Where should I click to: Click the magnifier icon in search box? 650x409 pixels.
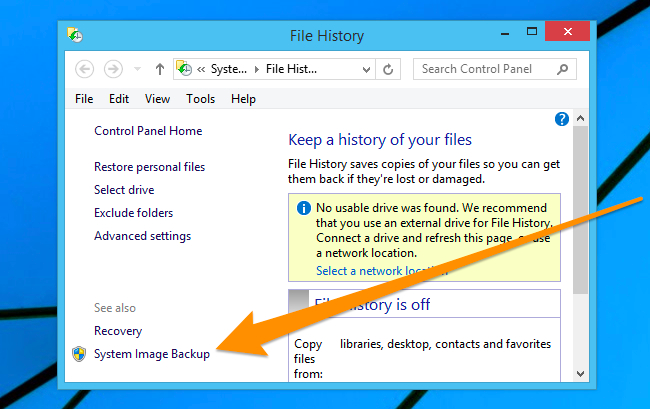(564, 69)
